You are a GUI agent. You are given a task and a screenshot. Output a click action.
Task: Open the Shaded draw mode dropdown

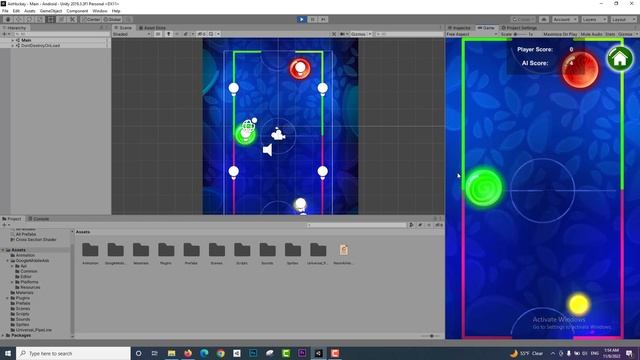click(x=132, y=34)
